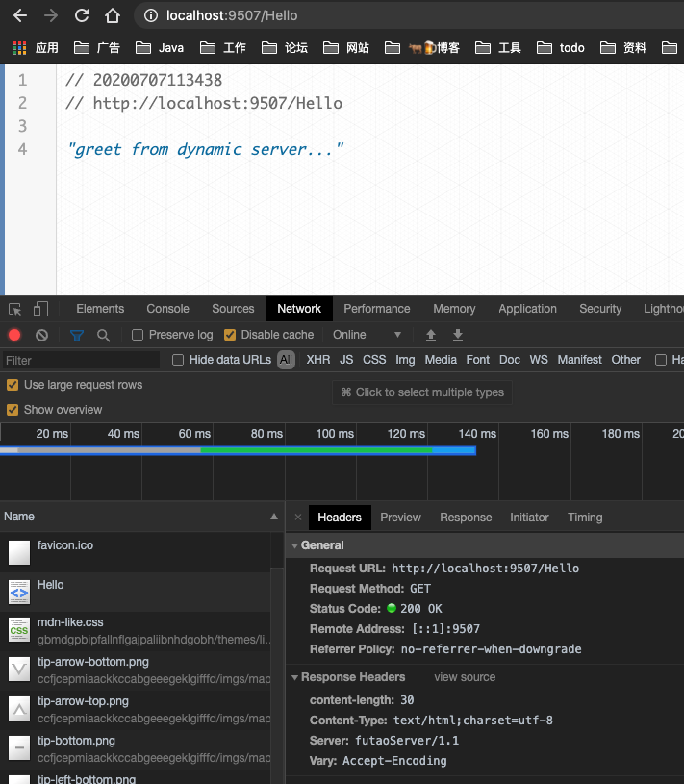The image size is (684, 784).
Task: Click the browser home icon
Action: point(113,15)
